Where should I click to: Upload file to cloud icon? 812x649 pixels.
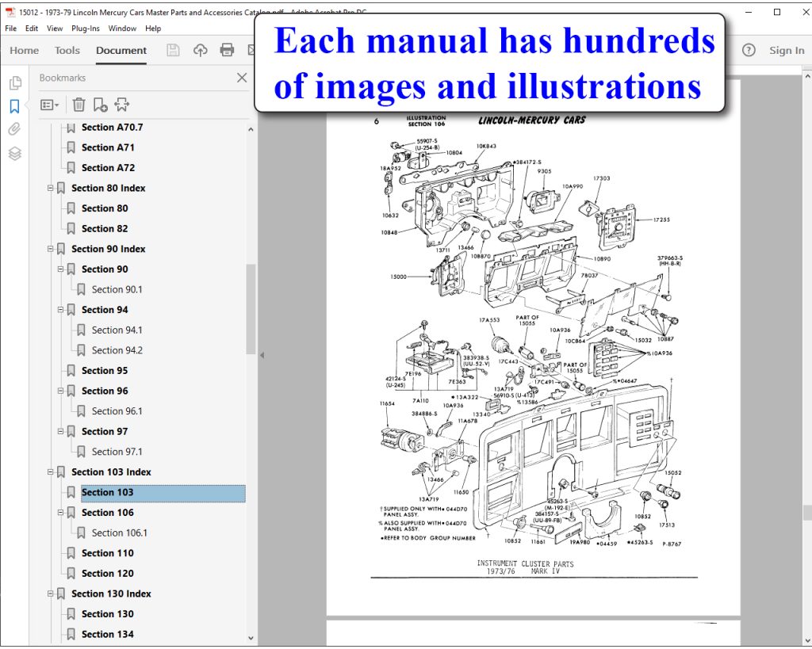201,50
